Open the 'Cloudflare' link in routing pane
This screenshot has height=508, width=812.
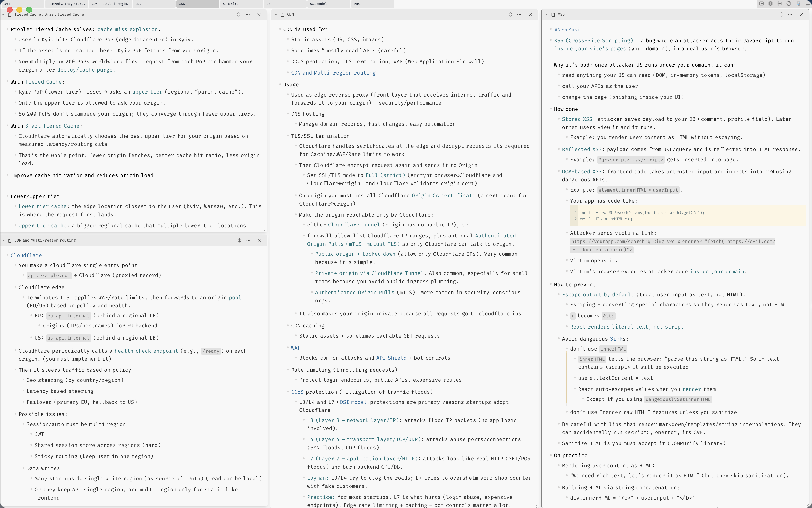coord(26,256)
